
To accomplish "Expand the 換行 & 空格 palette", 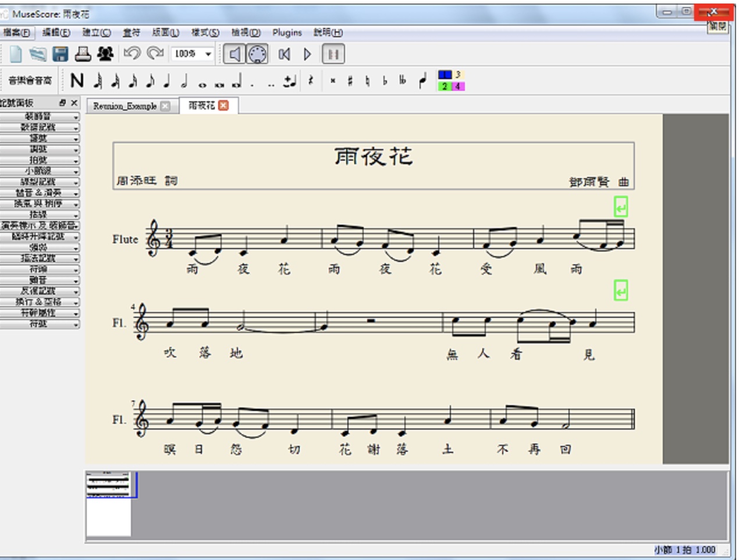I will [x=40, y=302].
